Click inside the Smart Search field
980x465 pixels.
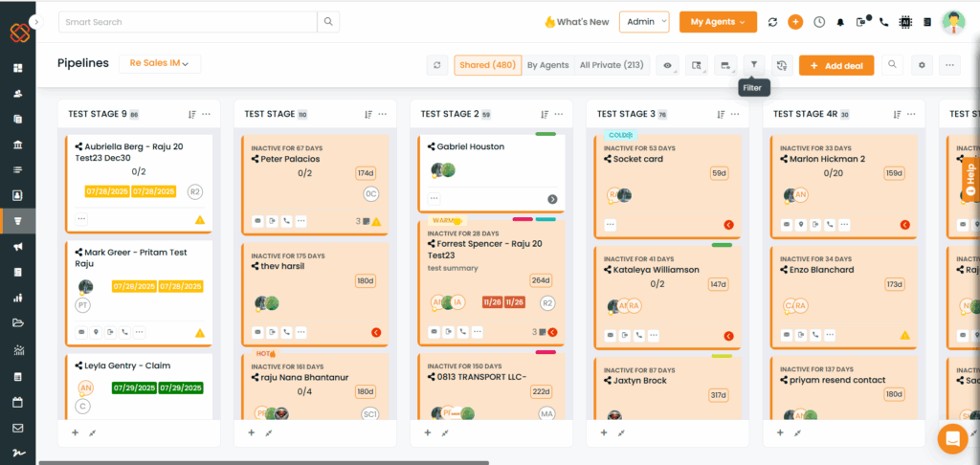[x=188, y=22]
